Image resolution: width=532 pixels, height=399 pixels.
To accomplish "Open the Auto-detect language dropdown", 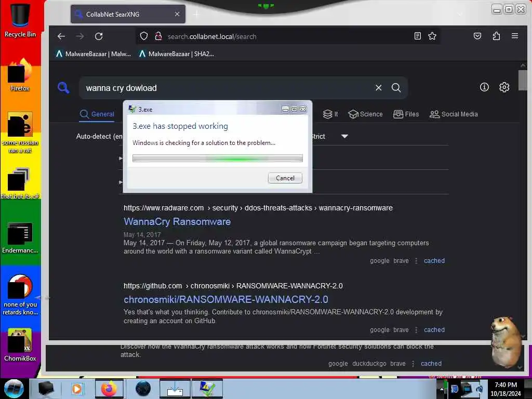I will [x=99, y=137].
